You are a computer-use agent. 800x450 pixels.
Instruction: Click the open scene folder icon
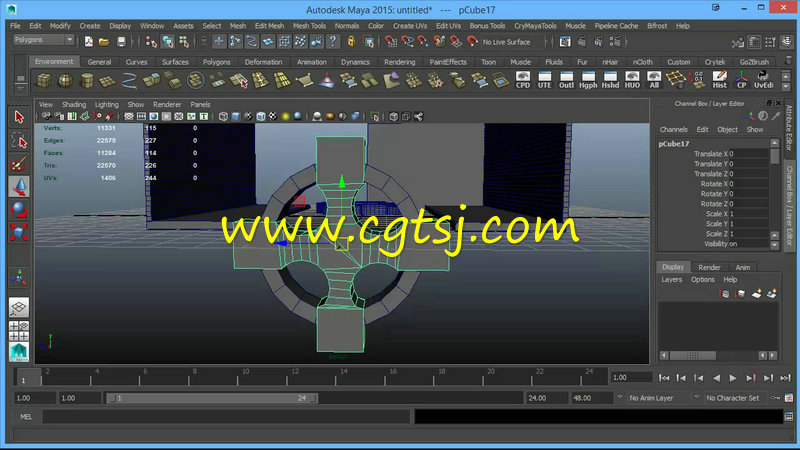[104, 42]
